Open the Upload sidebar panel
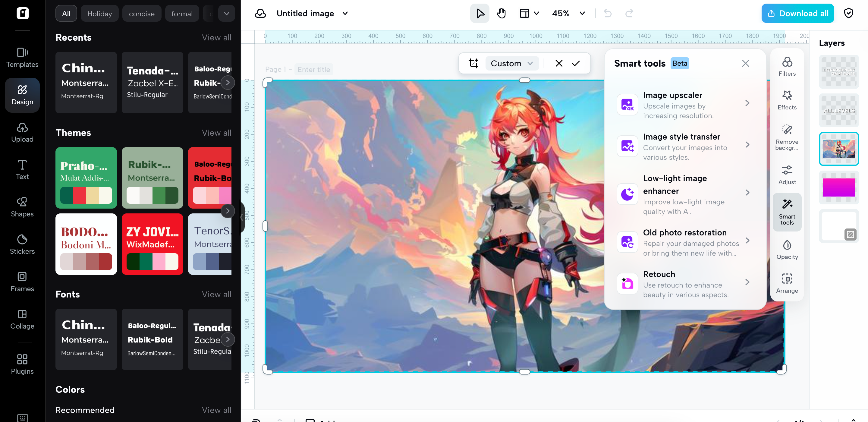The height and width of the screenshot is (422, 868). pos(22,132)
